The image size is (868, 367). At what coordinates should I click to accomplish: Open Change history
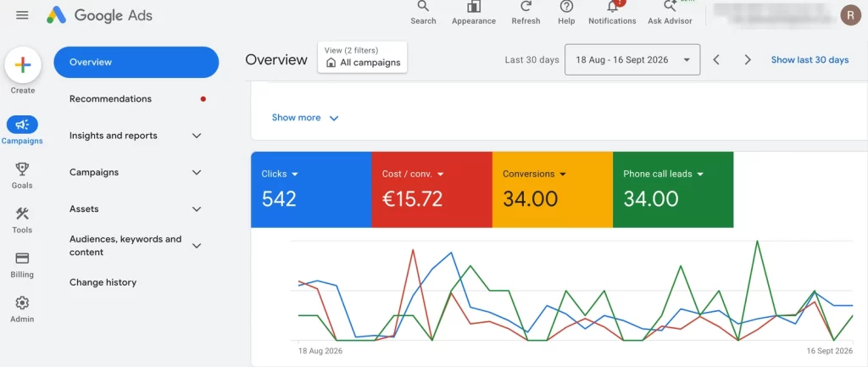[x=103, y=282]
